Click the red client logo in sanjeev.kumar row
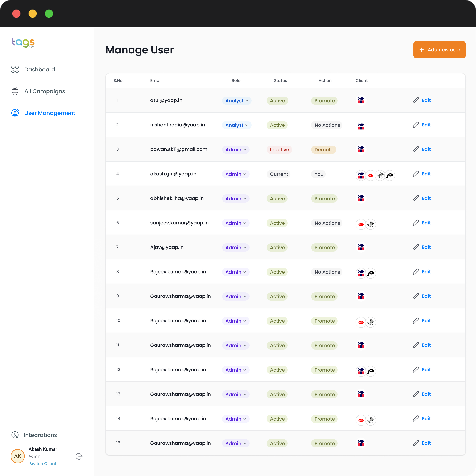Viewport: 476px width, 476px height. (x=361, y=224)
